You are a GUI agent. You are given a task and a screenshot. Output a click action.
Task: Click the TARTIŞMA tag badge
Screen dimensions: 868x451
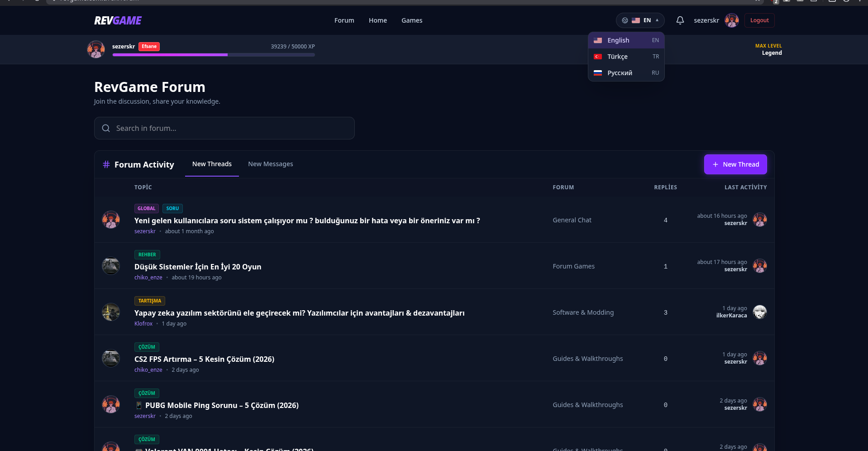150,301
